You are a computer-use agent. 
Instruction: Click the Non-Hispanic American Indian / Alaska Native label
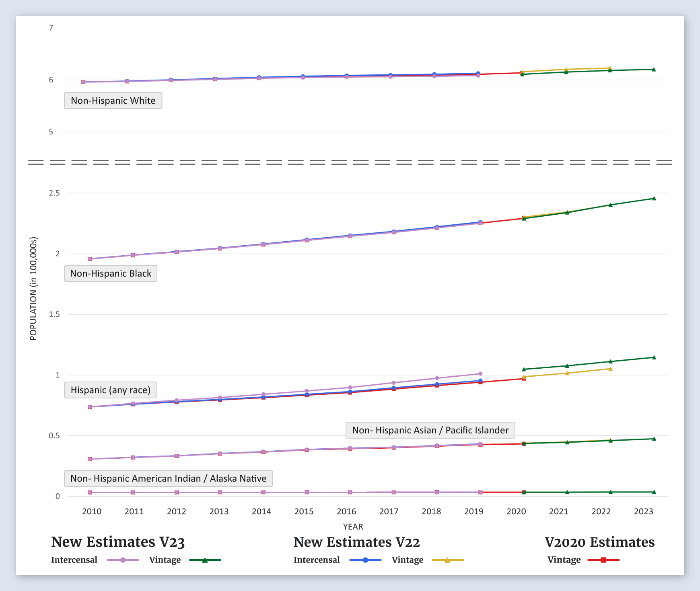168,478
